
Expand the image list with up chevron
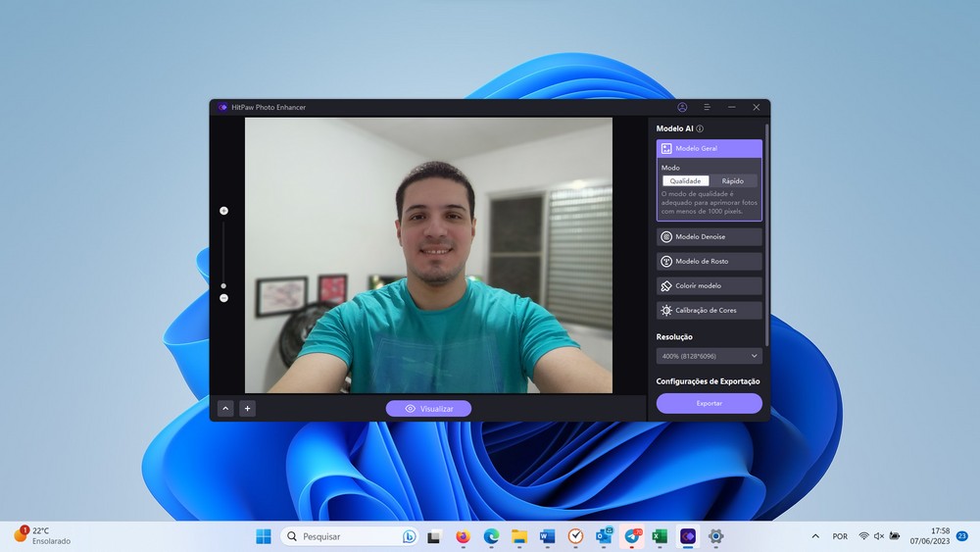pos(225,408)
